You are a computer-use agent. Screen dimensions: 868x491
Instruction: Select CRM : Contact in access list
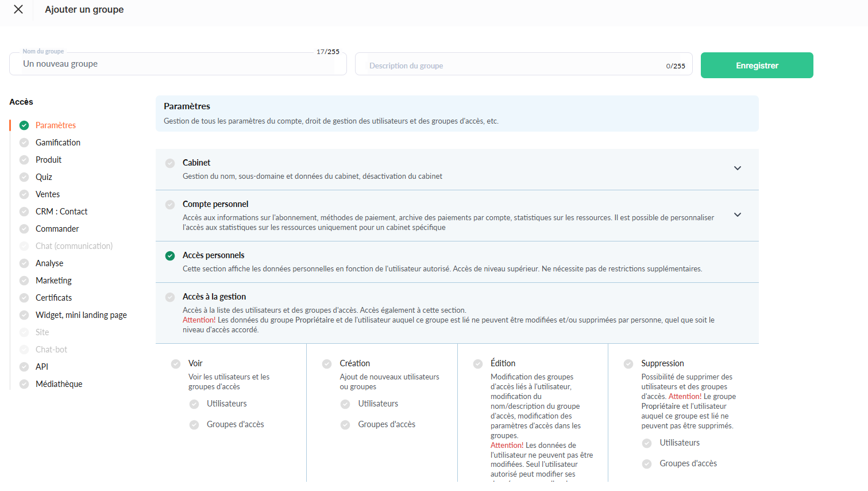tap(61, 212)
